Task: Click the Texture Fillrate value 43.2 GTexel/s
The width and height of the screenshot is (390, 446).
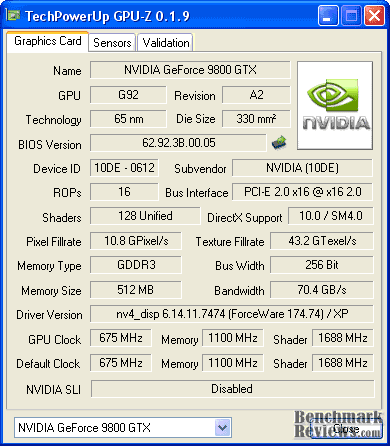Action: coord(322,241)
